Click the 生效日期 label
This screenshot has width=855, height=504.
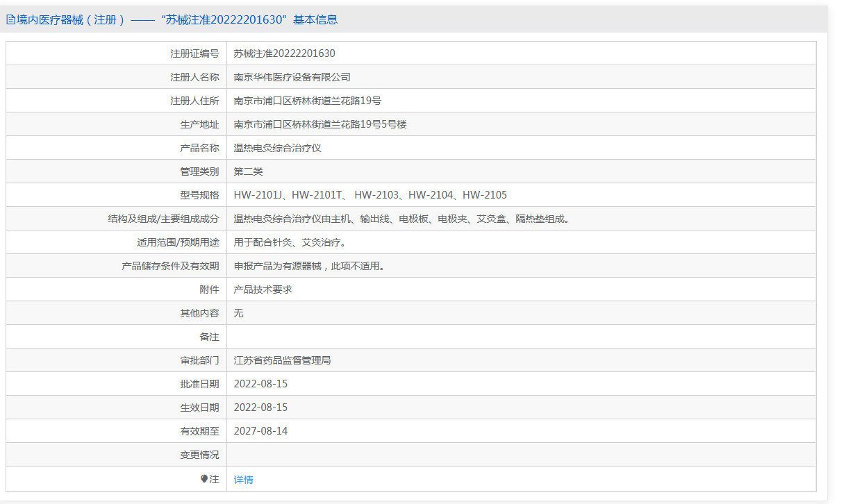coord(199,408)
